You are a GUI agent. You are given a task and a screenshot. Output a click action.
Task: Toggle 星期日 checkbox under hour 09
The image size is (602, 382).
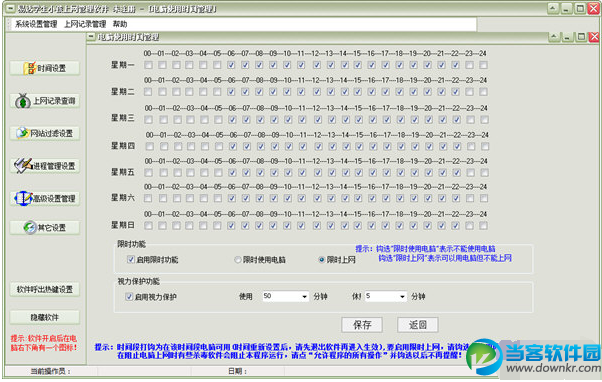pos(273,225)
